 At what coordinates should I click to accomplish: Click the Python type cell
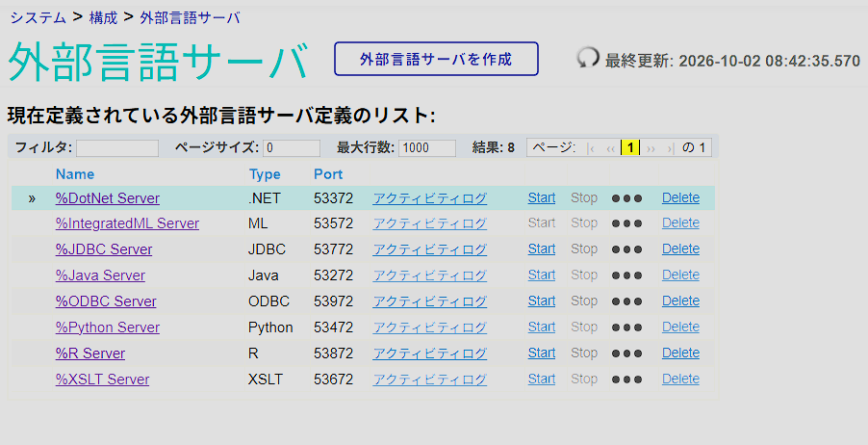pyautogui.click(x=270, y=327)
